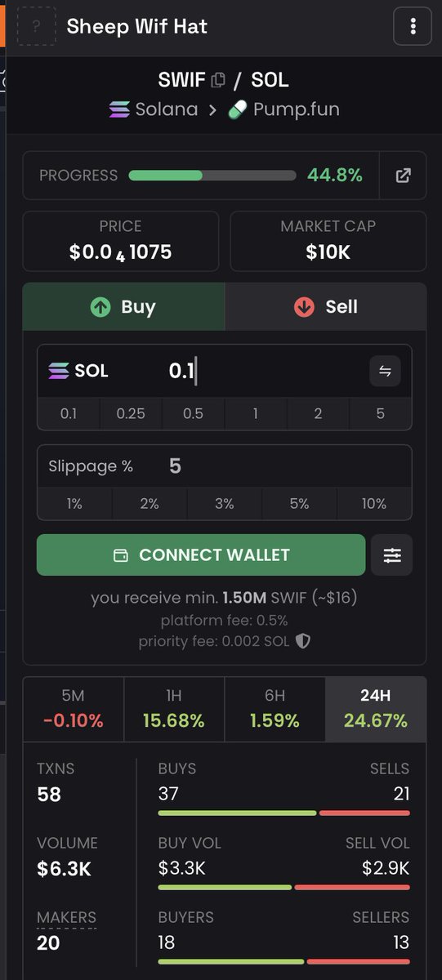Viewport: 442px width, 980px height.
Task: Click the CONNECT WALLET button
Action: pos(201,555)
